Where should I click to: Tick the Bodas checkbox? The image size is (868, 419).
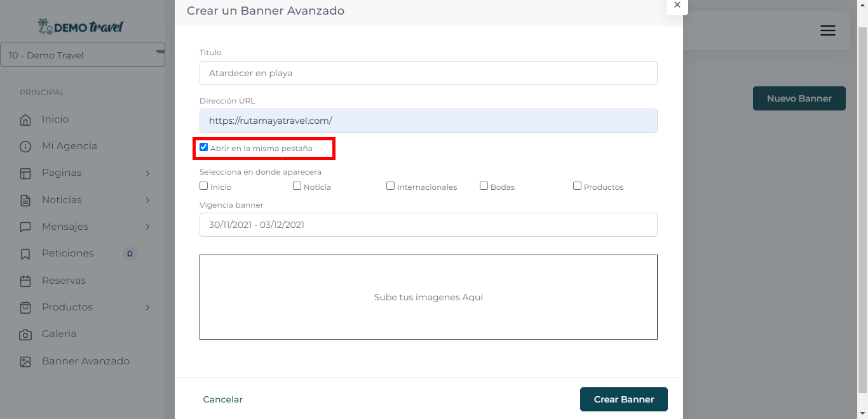[484, 186]
